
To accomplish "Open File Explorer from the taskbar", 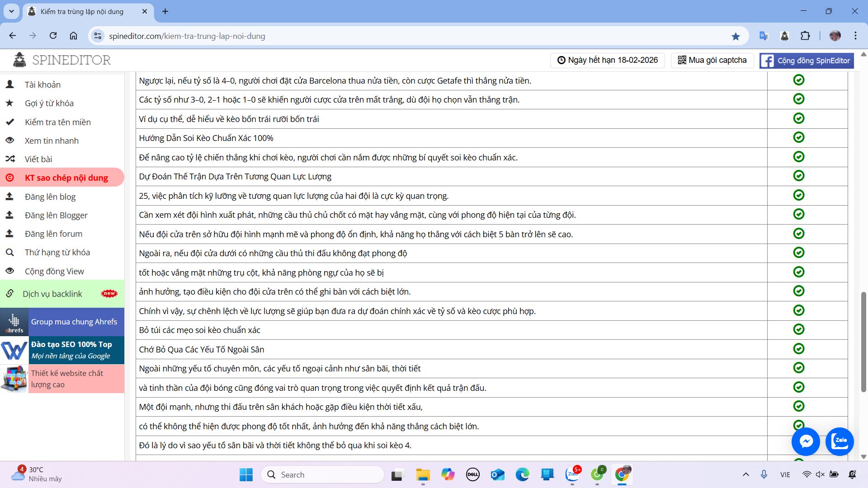I will coord(423,474).
